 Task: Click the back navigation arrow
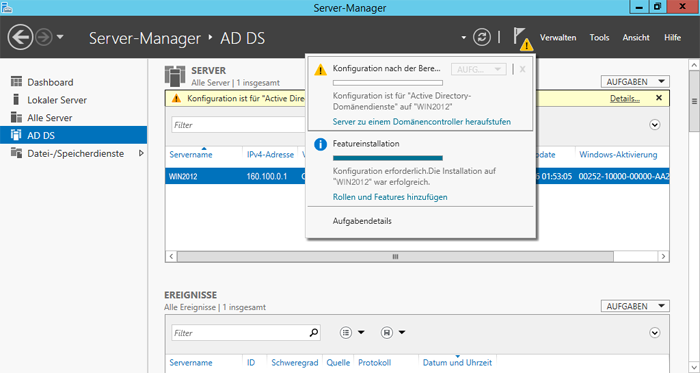pyautogui.click(x=20, y=37)
